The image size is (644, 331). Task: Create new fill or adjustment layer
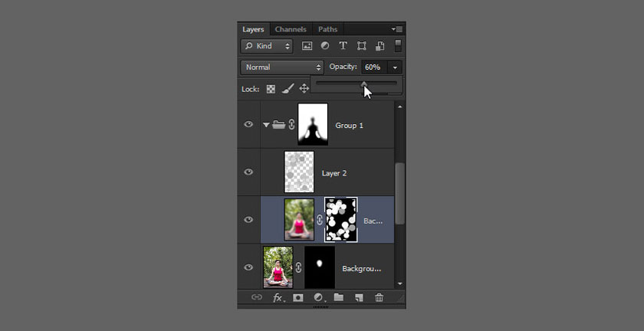click(319, 298)
